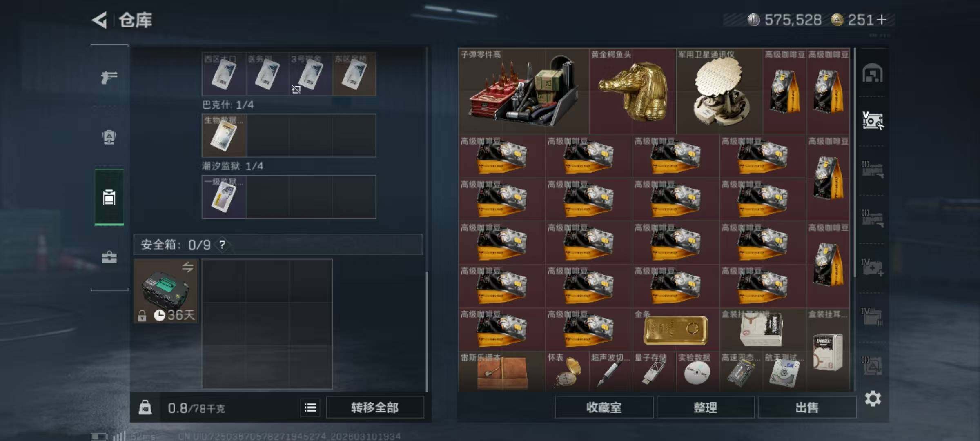The height and width of the screenshot is (441, 980).
Task: Open the settings gear on the right rail
Action: [x=873, y=399]
